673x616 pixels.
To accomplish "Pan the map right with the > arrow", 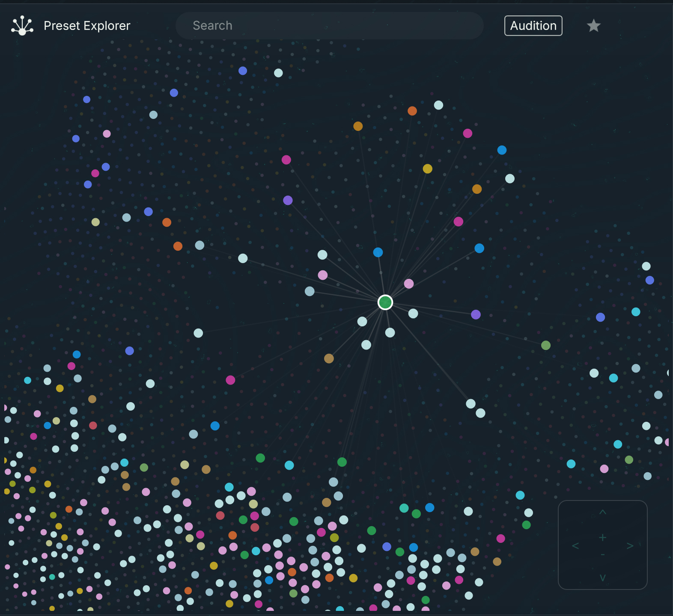I will point(630,546).
